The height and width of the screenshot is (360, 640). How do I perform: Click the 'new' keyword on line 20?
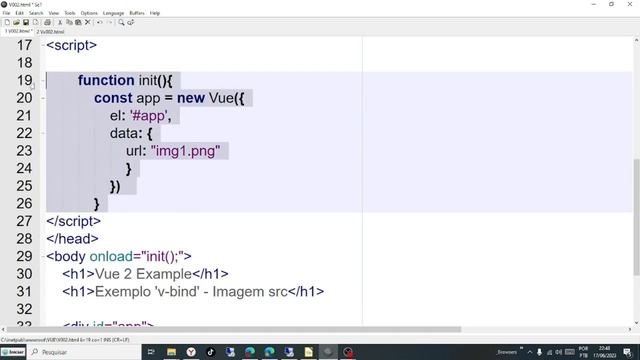pos(191,98)
